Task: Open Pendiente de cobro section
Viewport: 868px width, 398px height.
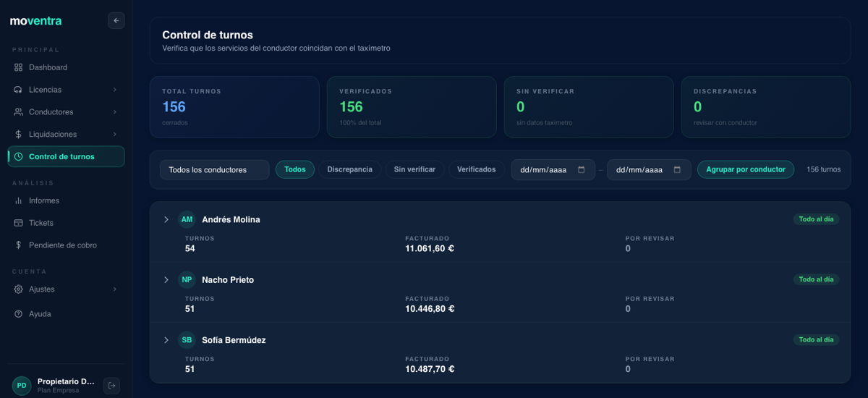Action: click(66, 245)
